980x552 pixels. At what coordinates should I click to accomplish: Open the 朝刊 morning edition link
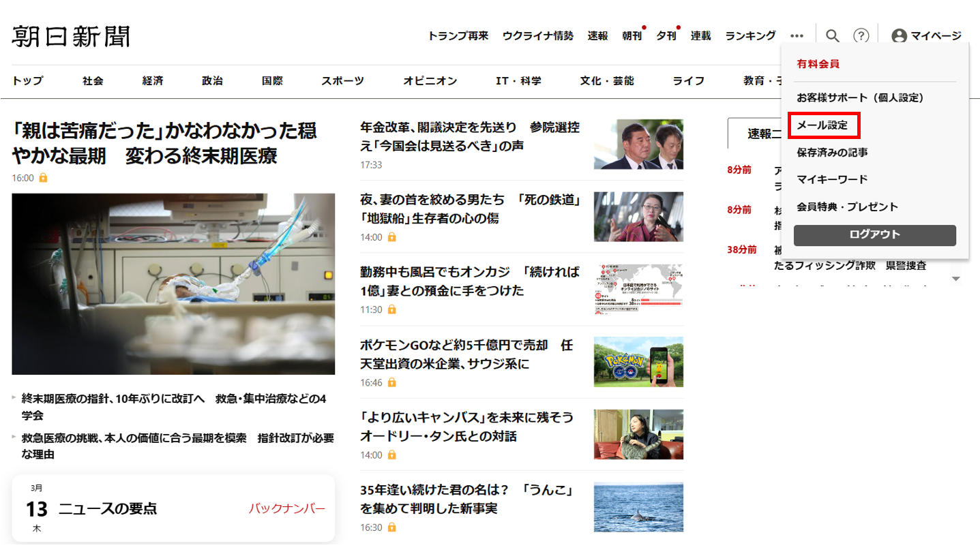[632, 35]
